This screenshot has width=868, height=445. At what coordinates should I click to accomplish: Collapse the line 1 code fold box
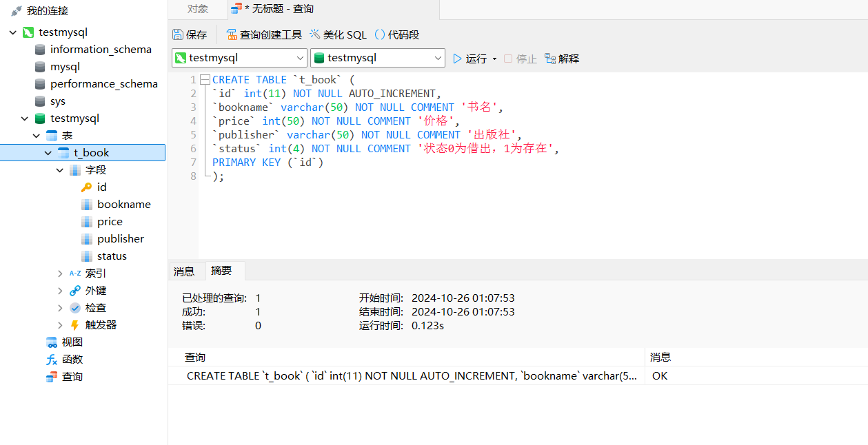205,80
